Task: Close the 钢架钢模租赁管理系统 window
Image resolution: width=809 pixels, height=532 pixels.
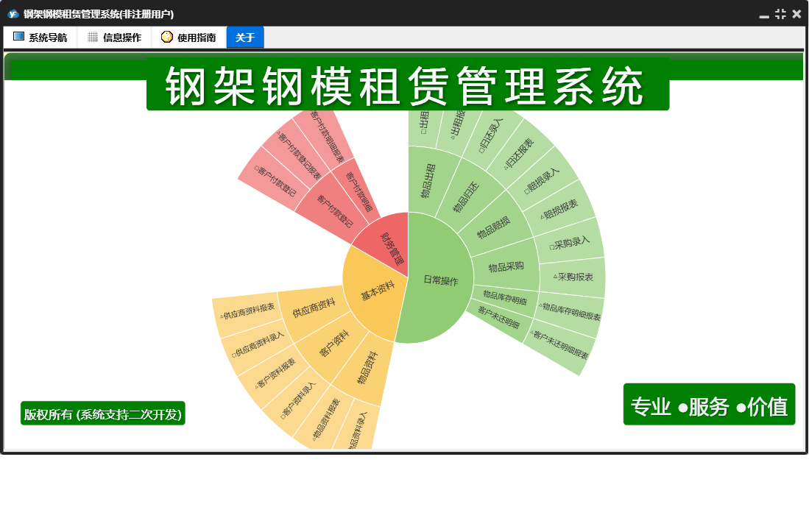Action: (x=796, y=14)
